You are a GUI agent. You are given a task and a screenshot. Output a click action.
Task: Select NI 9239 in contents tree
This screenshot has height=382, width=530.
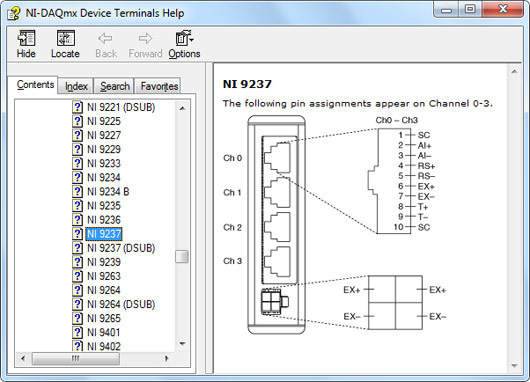[104, 262]
